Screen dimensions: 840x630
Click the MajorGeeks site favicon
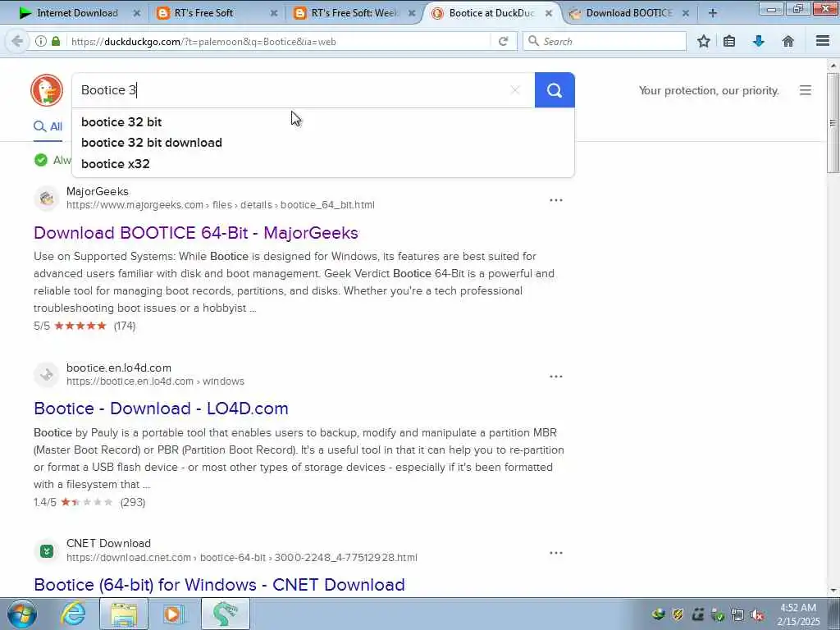click(x=47, y=199)
